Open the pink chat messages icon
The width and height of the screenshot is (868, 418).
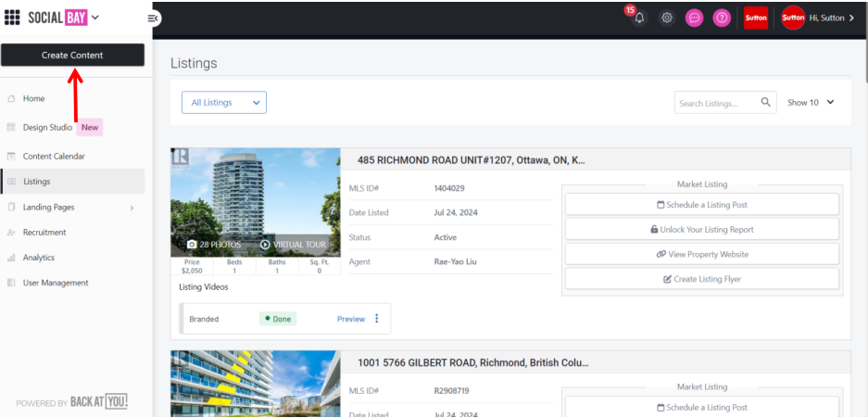tap(694, 18)
